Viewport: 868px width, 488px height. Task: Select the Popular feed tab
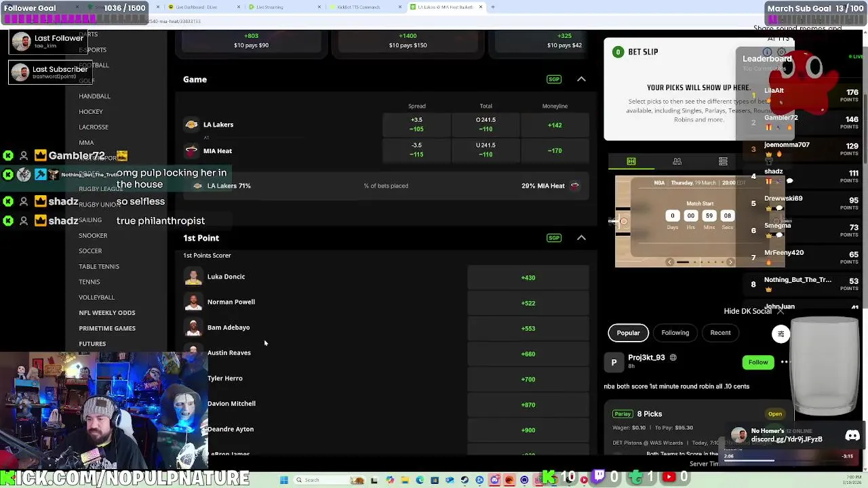pos(628,333)
